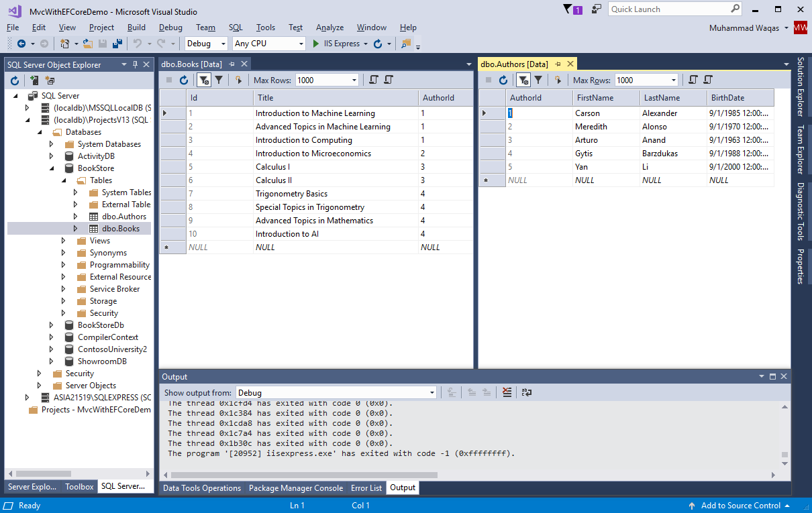Refresh data in the dbo.Authors grid
Screen dimensions: 812x513
pyautogui.click(x=503, y=80)
